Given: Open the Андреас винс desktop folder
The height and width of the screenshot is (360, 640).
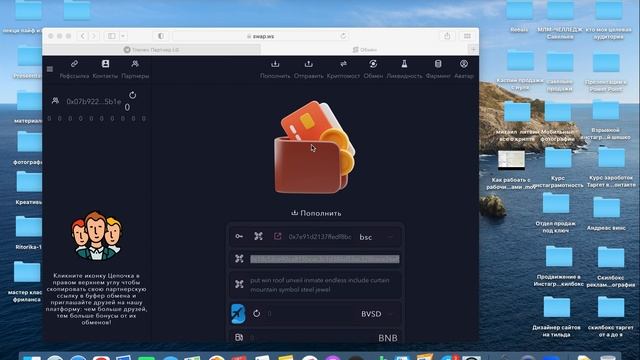Looking at the screenshot, I should pos(606,213).
